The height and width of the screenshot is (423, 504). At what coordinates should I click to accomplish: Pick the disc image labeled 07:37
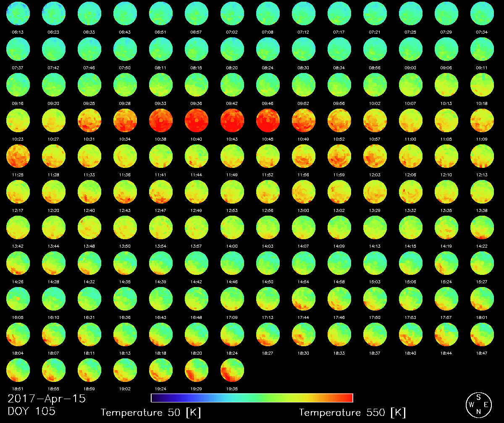18,49
